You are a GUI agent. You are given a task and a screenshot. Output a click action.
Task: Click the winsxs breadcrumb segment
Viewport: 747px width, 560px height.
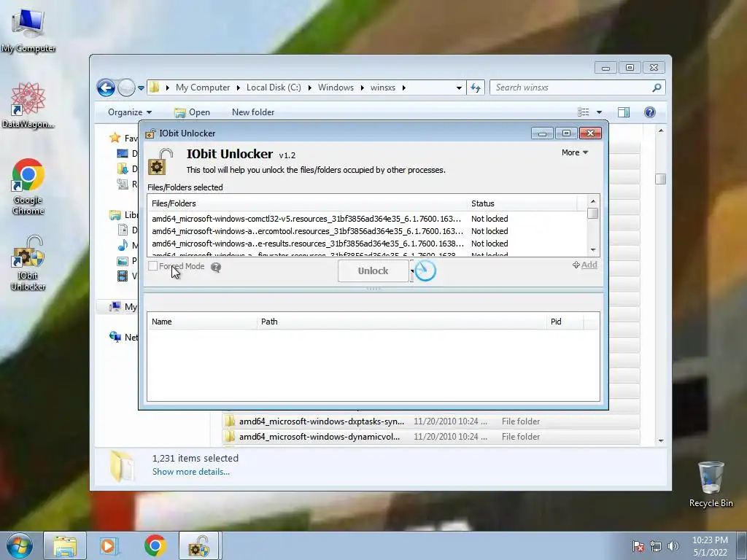(x=382, y=87)
